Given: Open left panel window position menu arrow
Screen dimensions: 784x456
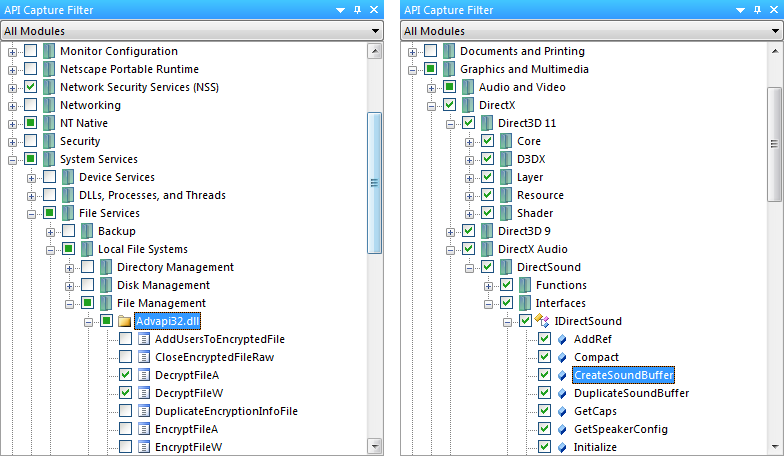Looking at the screenshot, I should (340, 10).
